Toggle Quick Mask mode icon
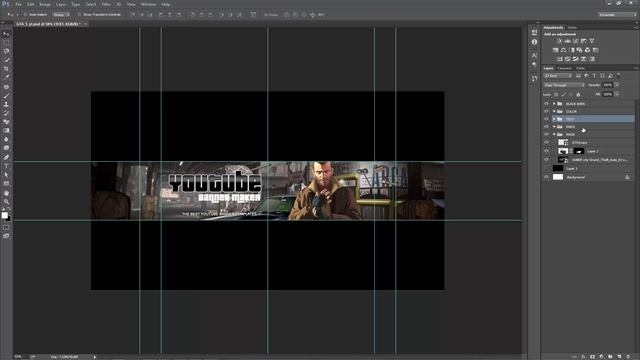This screenshot has width=640, height=360. coord(6,227)
